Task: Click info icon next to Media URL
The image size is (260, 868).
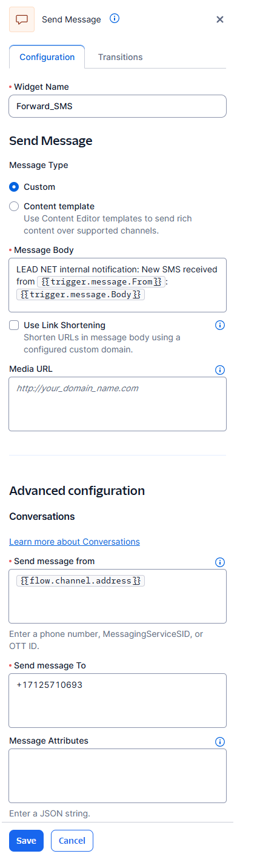Action: 220,369
